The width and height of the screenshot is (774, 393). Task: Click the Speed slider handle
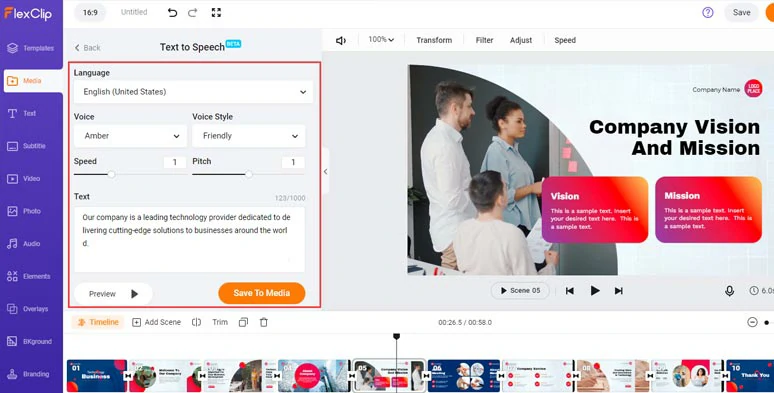coord(112,174)
